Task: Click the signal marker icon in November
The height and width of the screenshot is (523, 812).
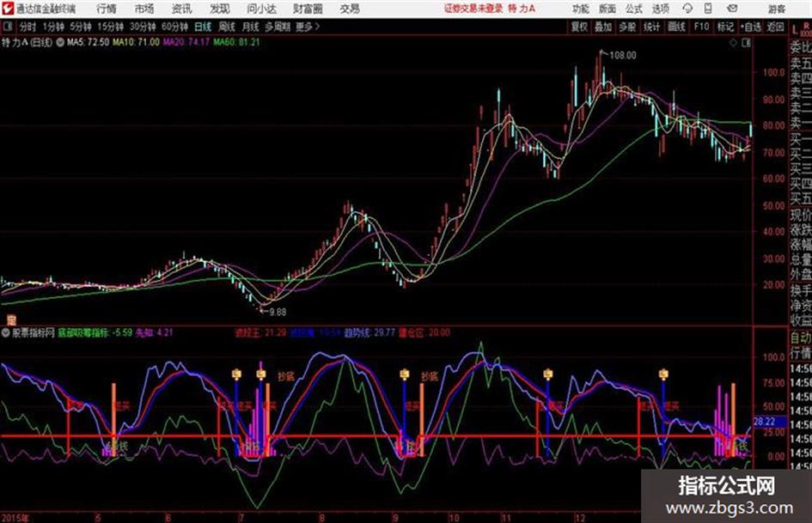Action: click(548, 374)
